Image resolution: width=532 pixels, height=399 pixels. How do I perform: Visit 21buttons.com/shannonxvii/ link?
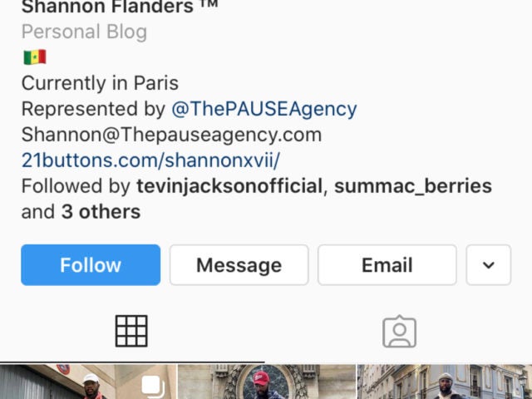click(x=150, y=160)
